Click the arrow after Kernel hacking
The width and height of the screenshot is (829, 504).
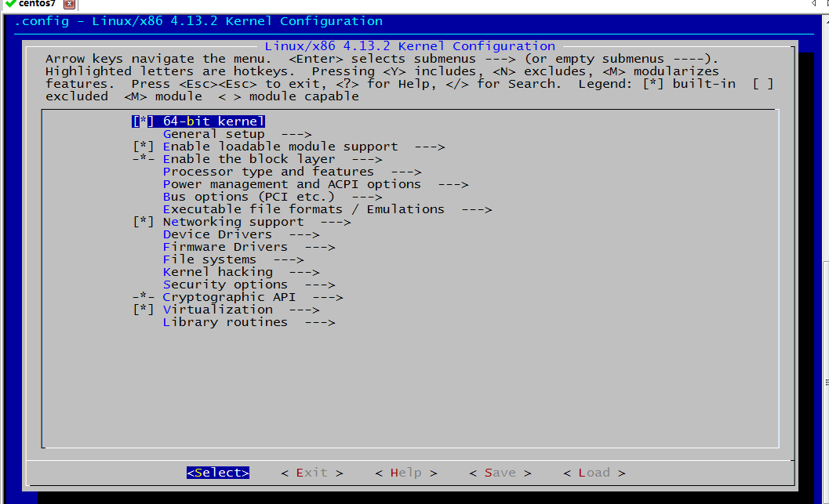tap(304, 272)
